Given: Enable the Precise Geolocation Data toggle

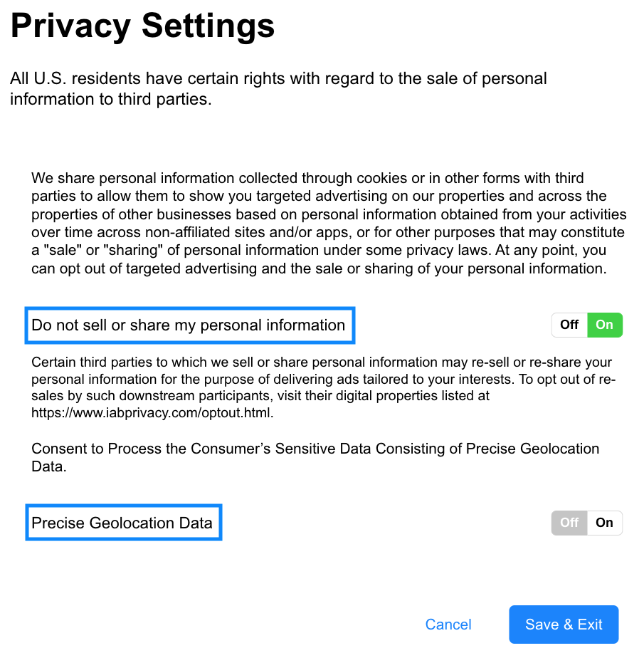Looking at the screenshot, I should click(x=604, y=523).
